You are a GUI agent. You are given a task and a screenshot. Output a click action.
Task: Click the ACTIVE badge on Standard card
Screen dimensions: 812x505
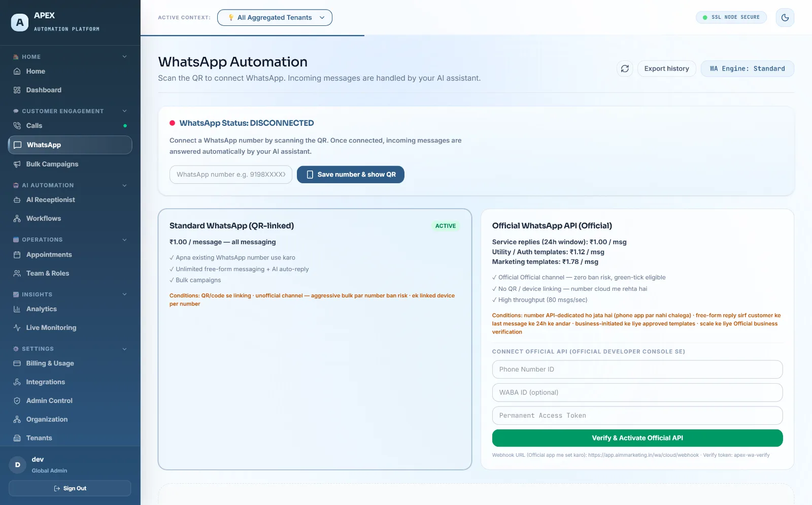coord(446,226)
